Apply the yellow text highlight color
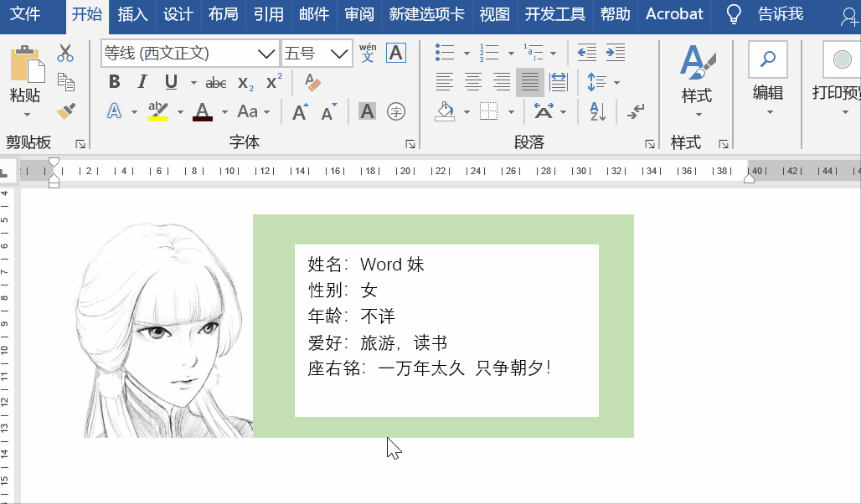The image size is (861, 504). (158, 111)
